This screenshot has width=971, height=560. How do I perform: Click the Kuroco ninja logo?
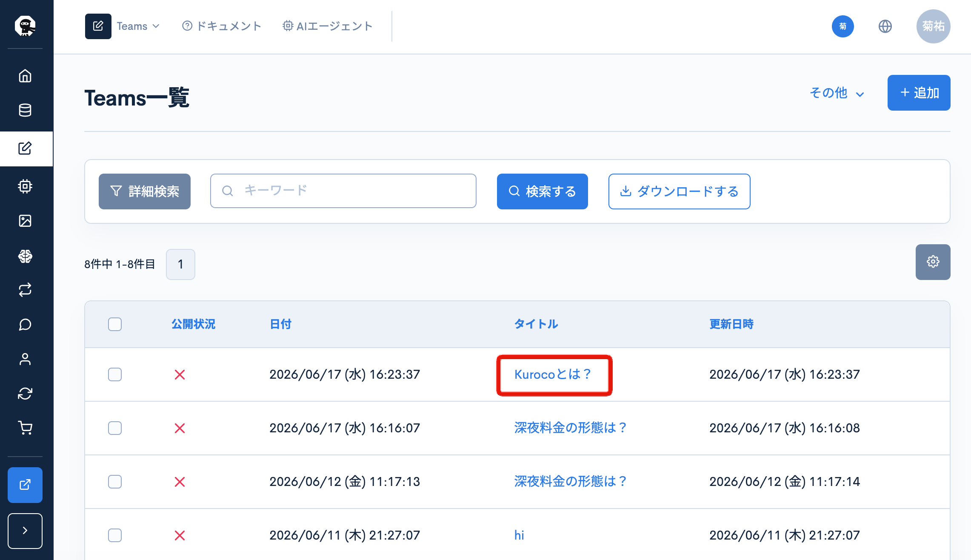tap(25, 26)
